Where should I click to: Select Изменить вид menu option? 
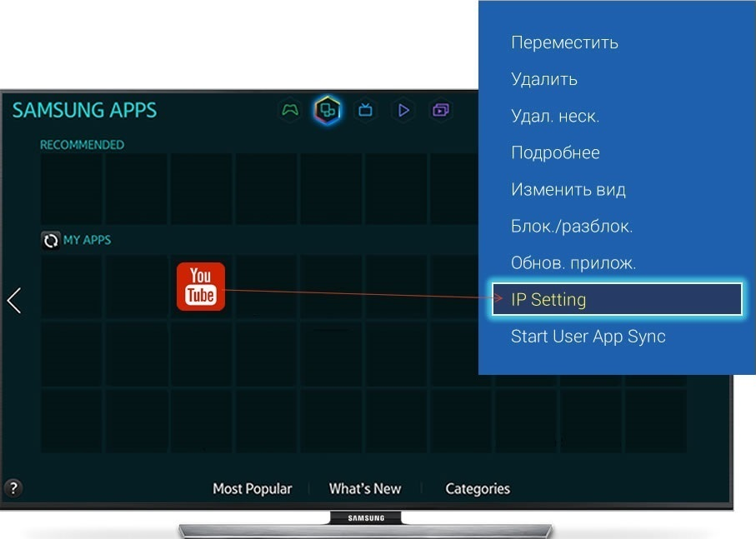568,189
